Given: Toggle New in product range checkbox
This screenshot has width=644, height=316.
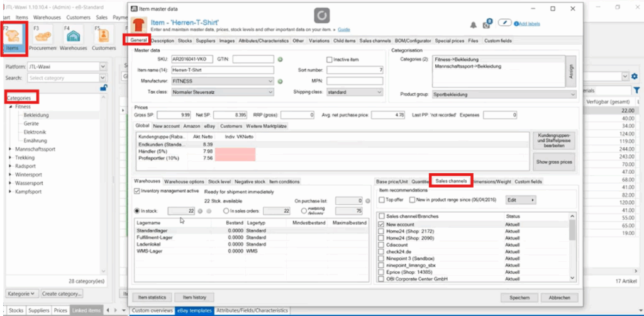Looking at the screenshot, I should (x=412, y=200).
